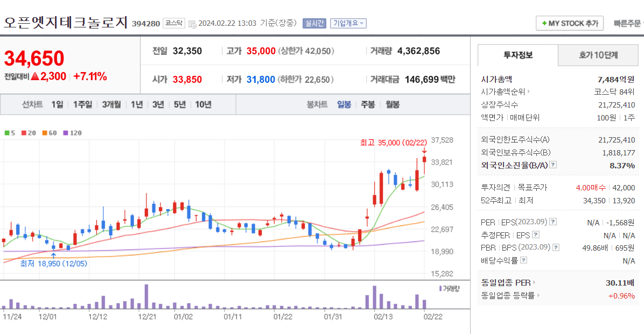644x334 pixels.
Task: Click the current price 34,650
Action: pos(34,58)
